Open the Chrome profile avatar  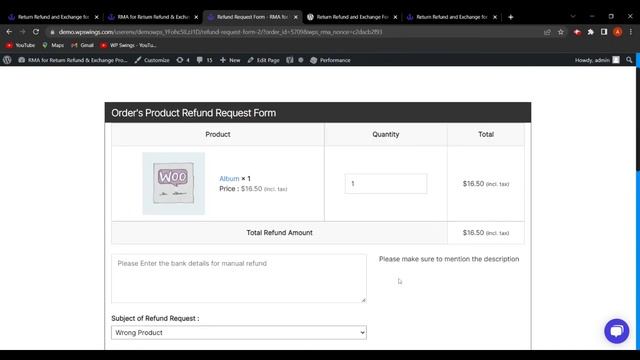(x=618, y=32)
